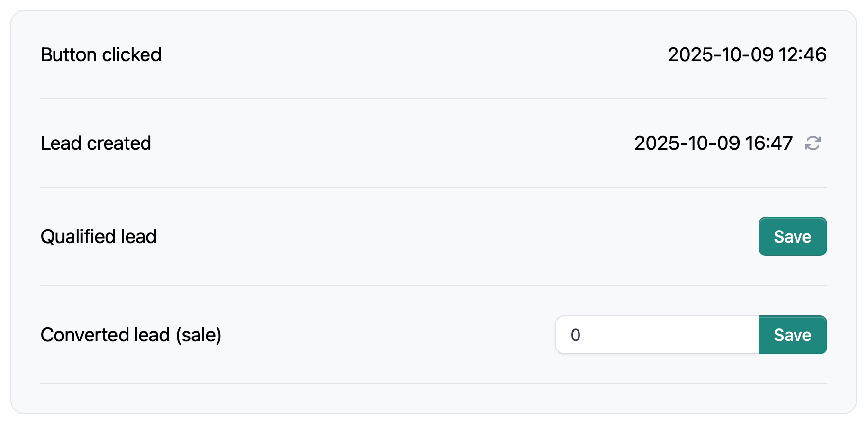The width and height of the screenshot is (868, 428).
Task: Click the divider beneath Lead created row
Action: click(x=433, y=187)
